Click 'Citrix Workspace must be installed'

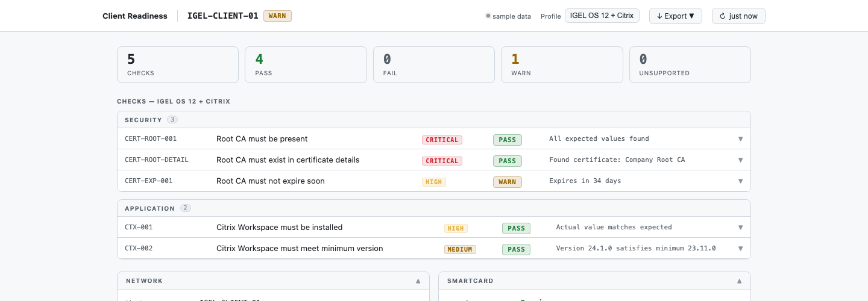(280, 228)
